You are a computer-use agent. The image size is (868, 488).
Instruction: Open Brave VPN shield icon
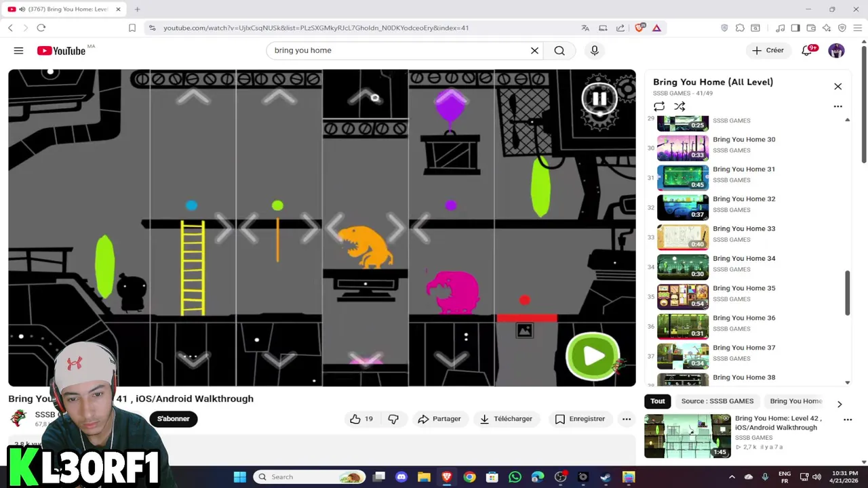pos(842,28)
